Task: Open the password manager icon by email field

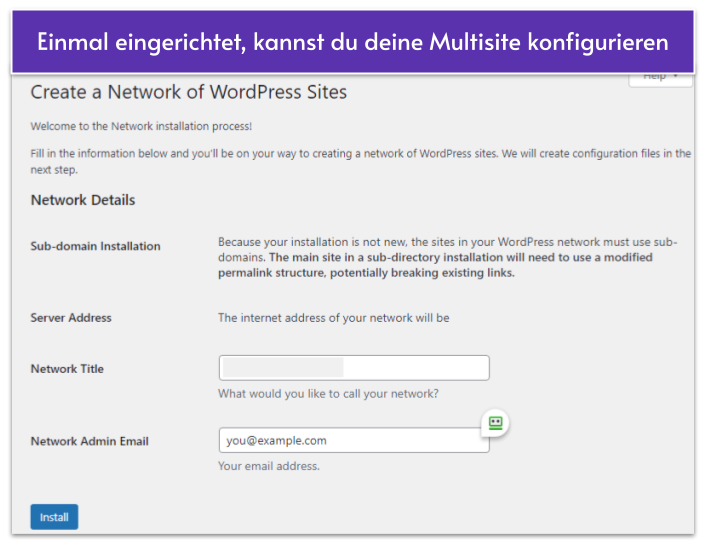Action: (x=495, y=422)
